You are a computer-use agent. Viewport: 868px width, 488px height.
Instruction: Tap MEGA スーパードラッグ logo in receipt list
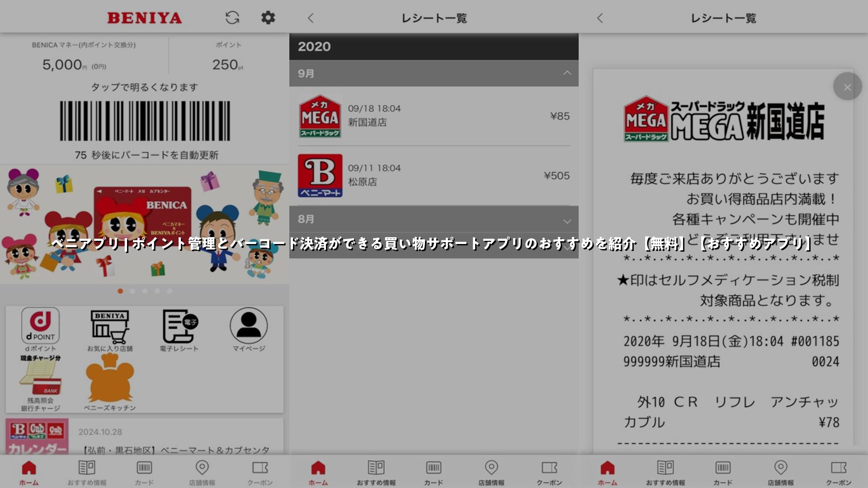coord(320,116)
